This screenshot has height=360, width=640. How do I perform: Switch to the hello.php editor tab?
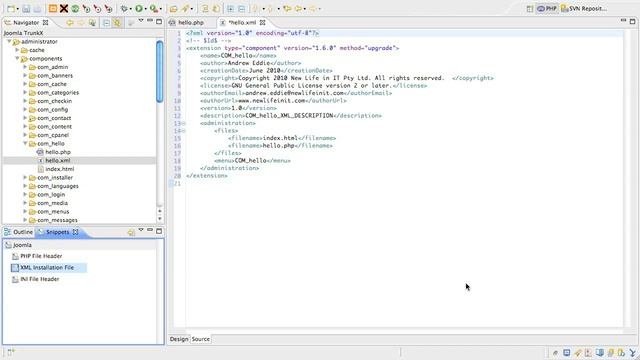[187, 22]
